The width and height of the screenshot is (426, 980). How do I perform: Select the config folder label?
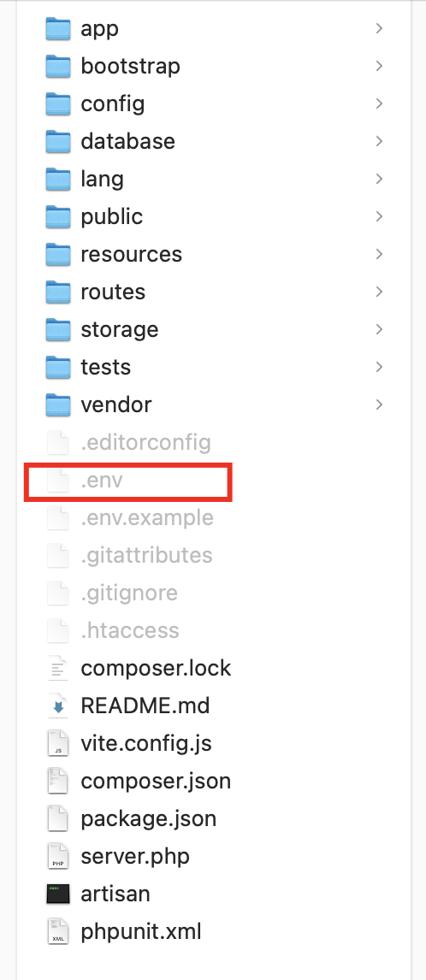[113, 103]
